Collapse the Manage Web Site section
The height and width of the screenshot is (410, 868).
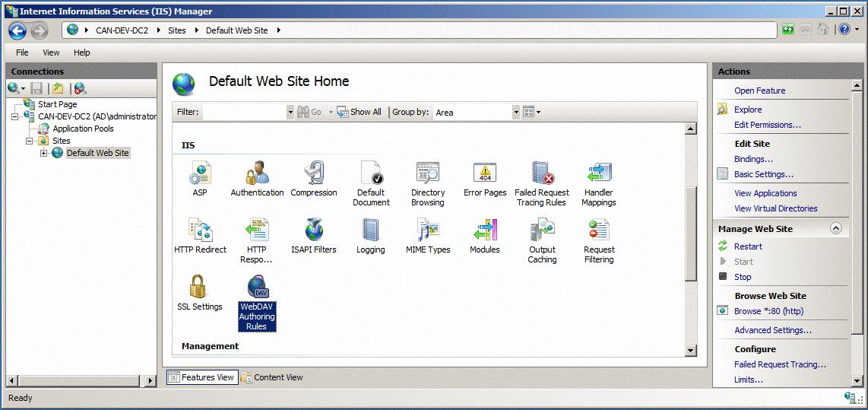coord(836,228)
